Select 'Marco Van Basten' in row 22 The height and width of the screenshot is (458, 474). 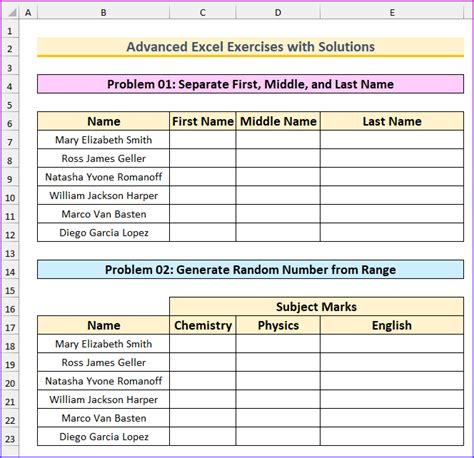point(103,418)
